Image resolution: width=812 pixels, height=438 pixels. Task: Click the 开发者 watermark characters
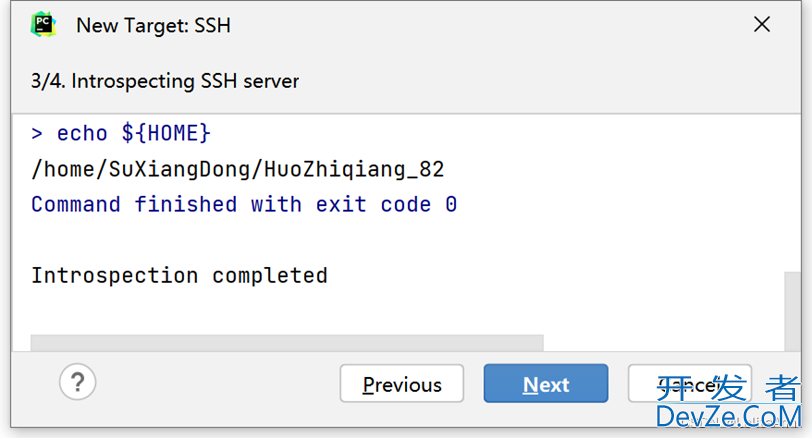[x=728, y=388]
